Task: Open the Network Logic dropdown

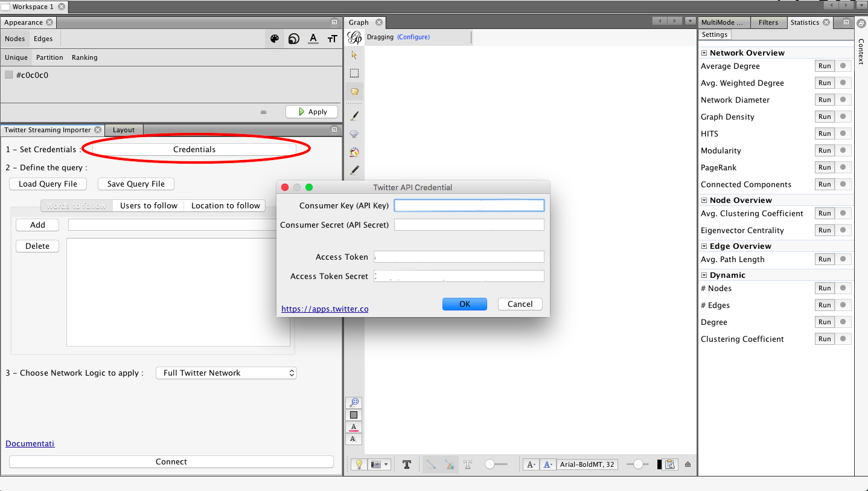Action: (226, 373)
